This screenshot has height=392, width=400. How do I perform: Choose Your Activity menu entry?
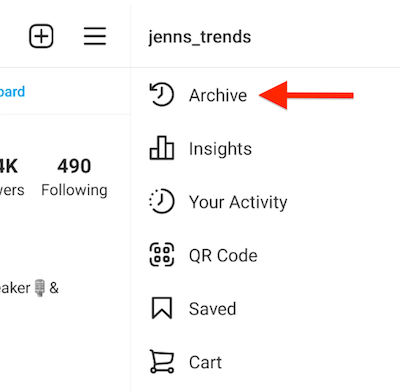tap(238, 202)
